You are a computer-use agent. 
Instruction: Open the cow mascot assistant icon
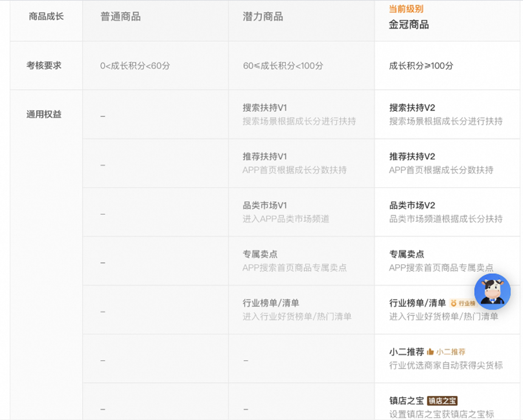tap(492, 292)
